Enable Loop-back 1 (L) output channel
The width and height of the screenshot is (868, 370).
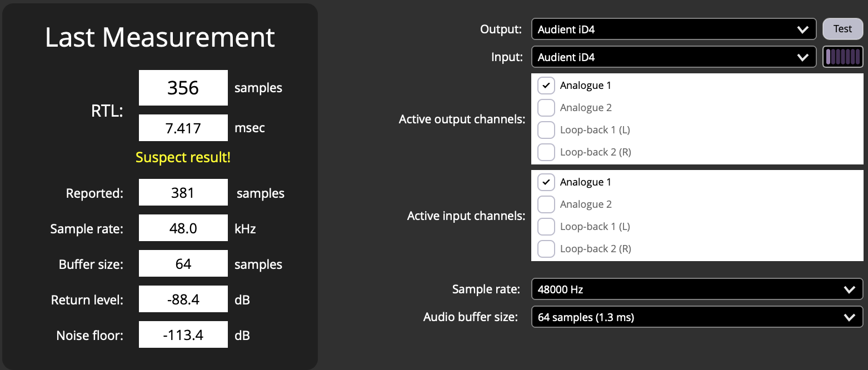[x=546, y=130]
